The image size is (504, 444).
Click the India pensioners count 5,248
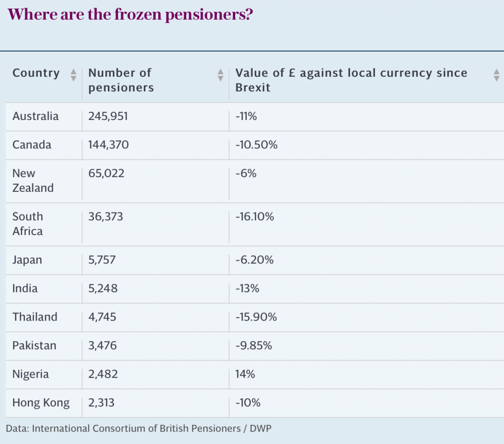pos(103,289)
